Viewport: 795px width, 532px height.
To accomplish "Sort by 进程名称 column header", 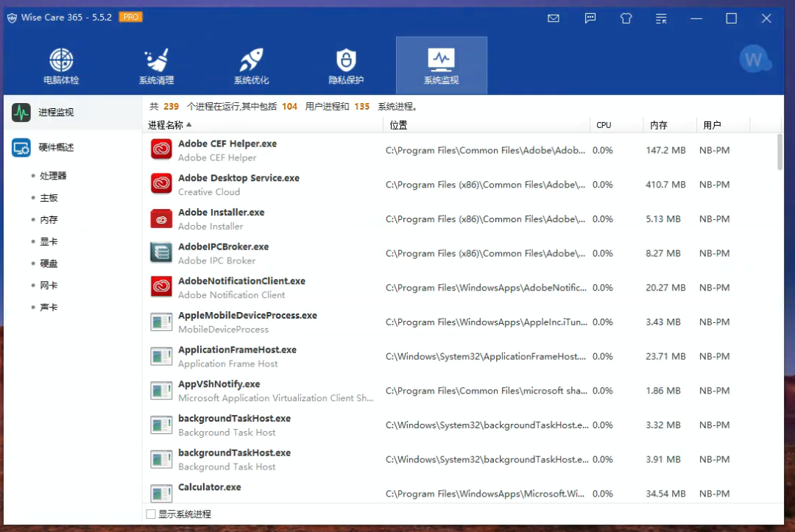I will [x=263, y=125].
